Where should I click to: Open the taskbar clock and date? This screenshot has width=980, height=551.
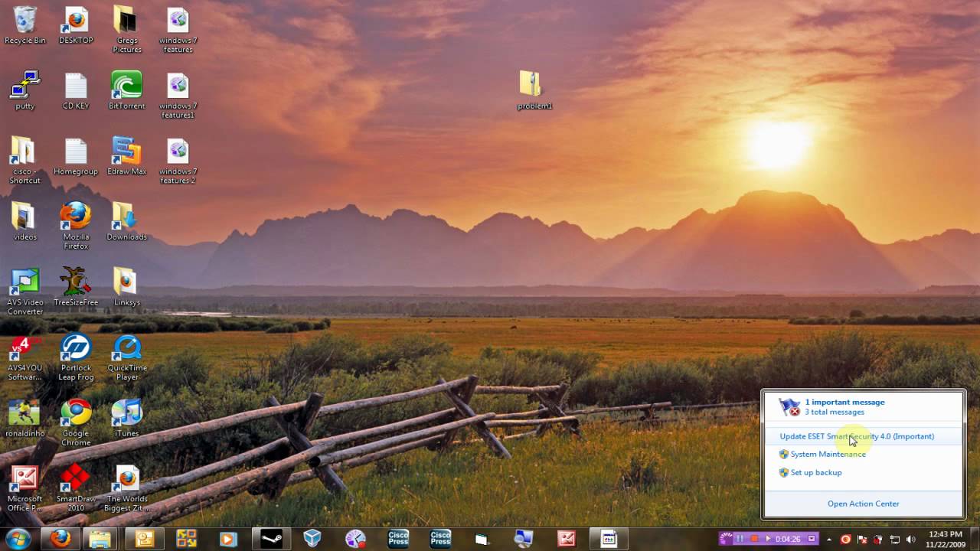[945, 539]
